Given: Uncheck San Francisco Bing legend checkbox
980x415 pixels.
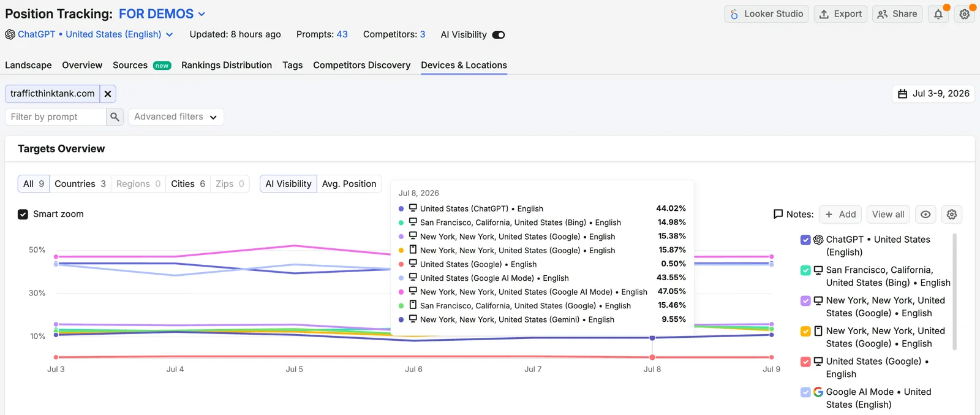Looking at the screenshot, I should (805, 270).
